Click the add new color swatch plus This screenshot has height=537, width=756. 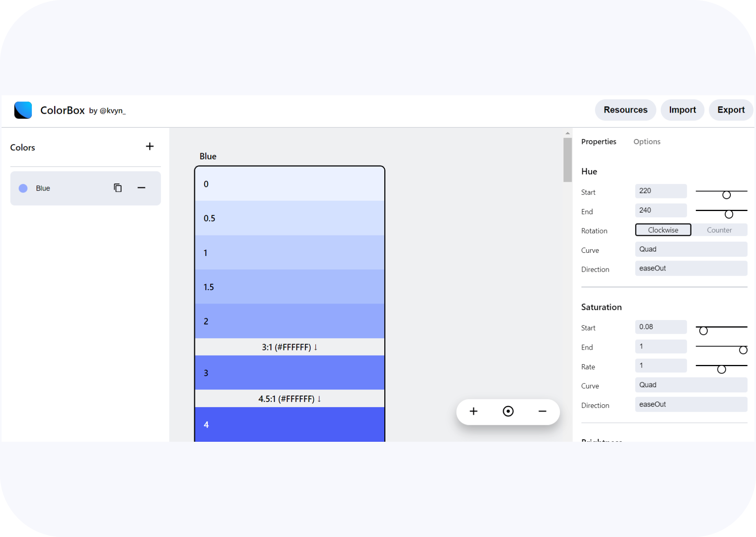tap(150, 146)
